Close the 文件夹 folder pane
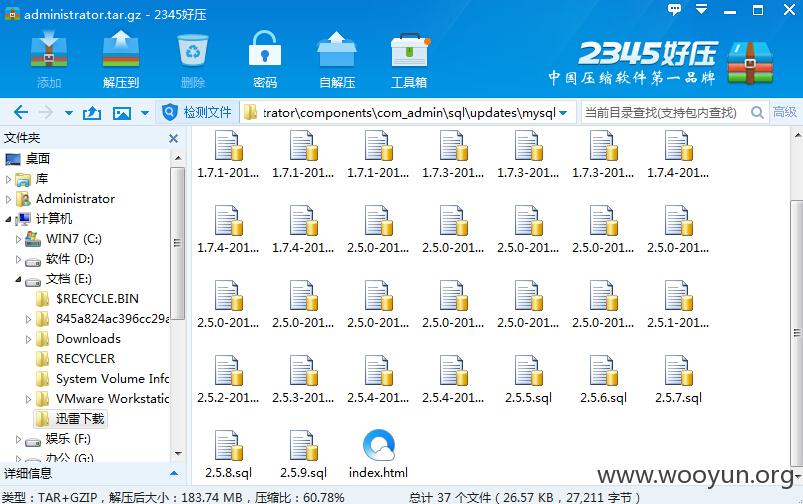 (x=174, y=138)
